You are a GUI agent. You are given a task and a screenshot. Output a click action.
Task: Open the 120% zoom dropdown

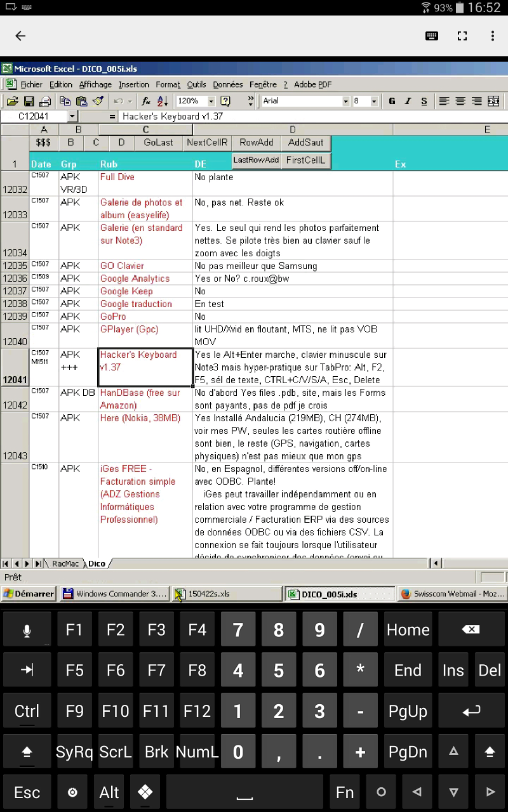pyautogui.click(x=211, y=101)
